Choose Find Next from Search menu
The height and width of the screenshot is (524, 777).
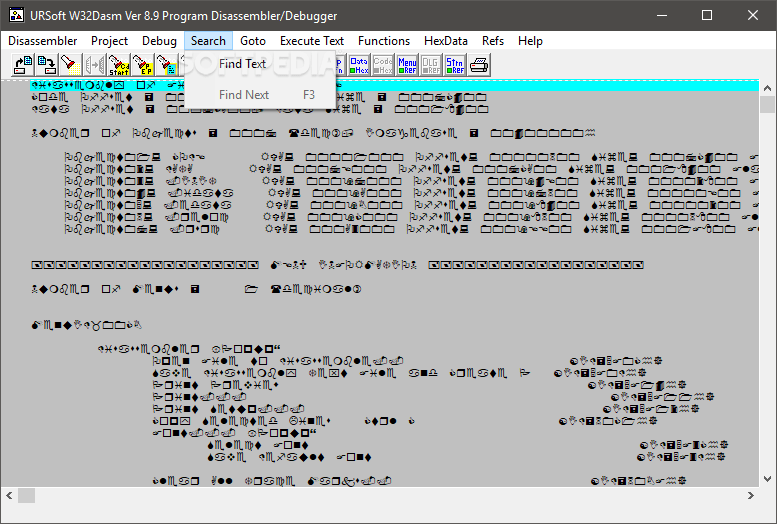[260, 95]
